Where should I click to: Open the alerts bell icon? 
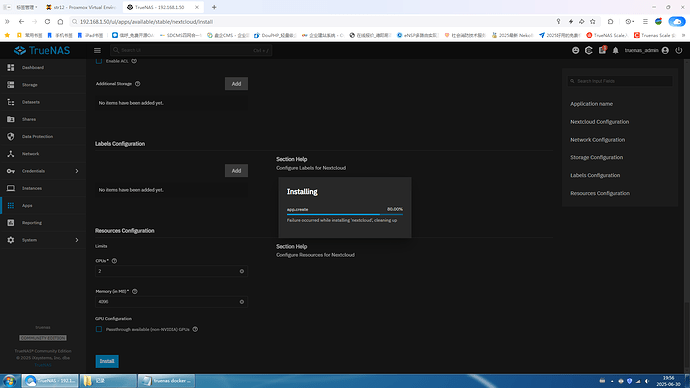tap(615, 51)
